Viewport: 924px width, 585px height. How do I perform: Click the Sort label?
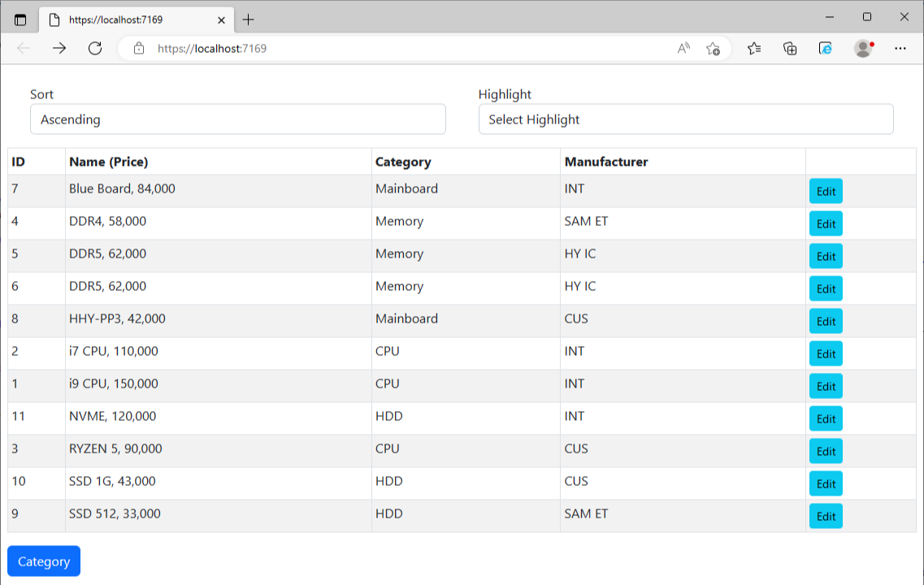[x=41, y=94]
